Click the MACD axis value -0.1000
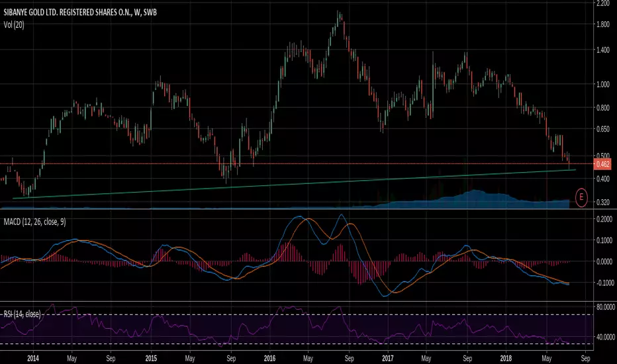617x364 pixels. (604, 283)
